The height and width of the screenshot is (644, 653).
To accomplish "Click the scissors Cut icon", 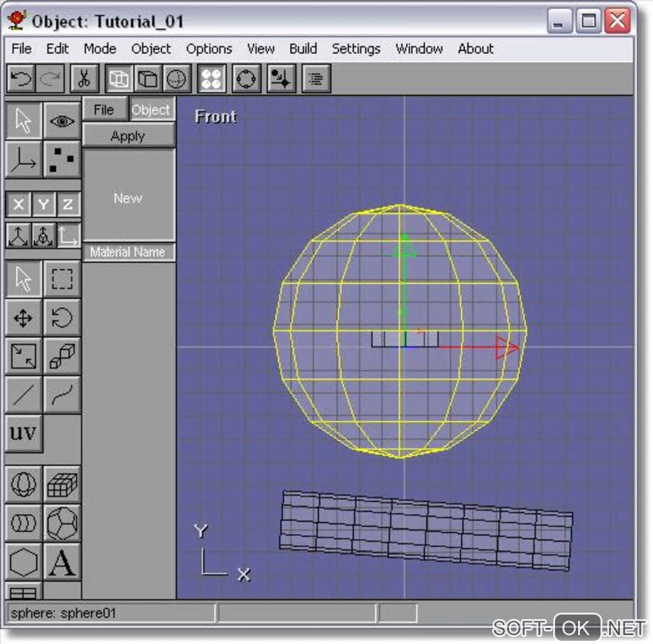I will [x=85, y=78].
